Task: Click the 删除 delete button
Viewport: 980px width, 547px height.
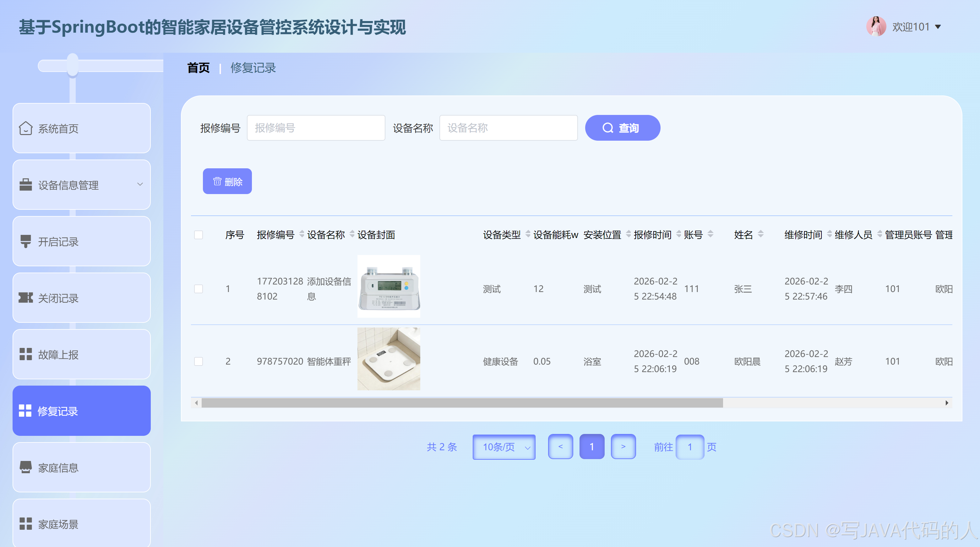Action: [227, 181]
